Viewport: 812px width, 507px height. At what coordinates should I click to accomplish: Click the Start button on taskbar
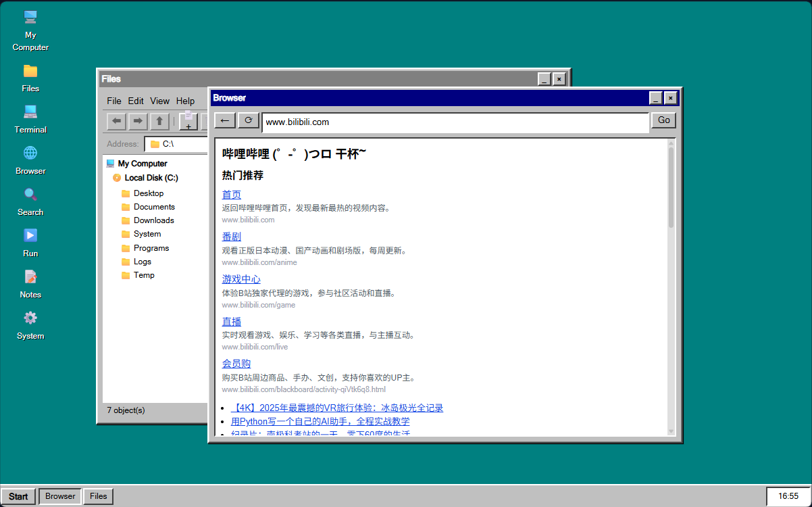tap(18, 496)
